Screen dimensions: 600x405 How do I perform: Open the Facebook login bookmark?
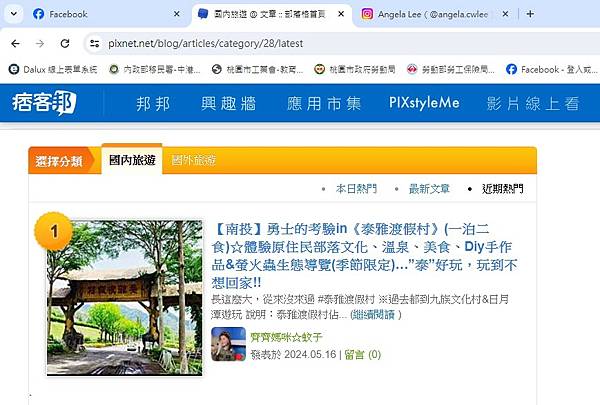click(551, 69)
